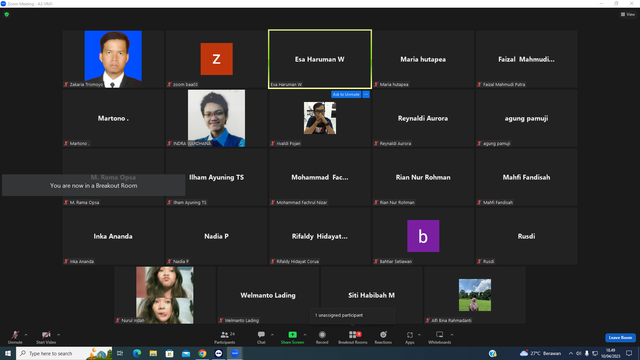Open Whiteboards
640x360 pixels.
click(x=440, y=337)
